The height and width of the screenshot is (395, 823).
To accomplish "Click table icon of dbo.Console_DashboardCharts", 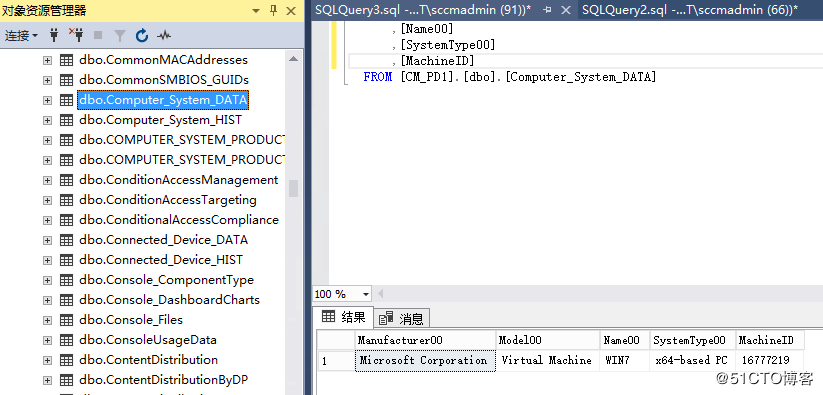I will [x=66, y=300].
